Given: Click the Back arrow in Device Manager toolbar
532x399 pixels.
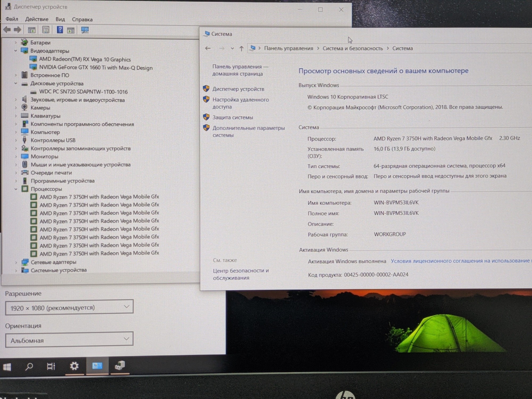Looking at the screenshot, I should [7, 30].
